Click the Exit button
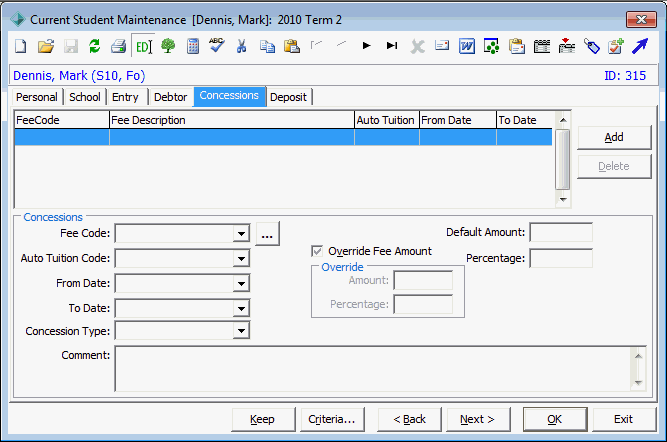 (624, 419)
